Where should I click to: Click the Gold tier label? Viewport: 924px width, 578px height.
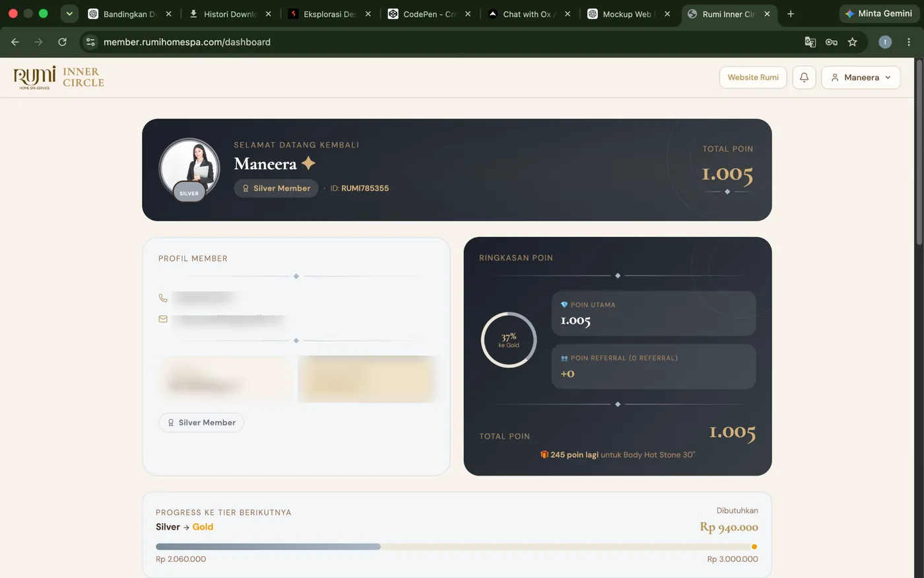click(203, 527)
